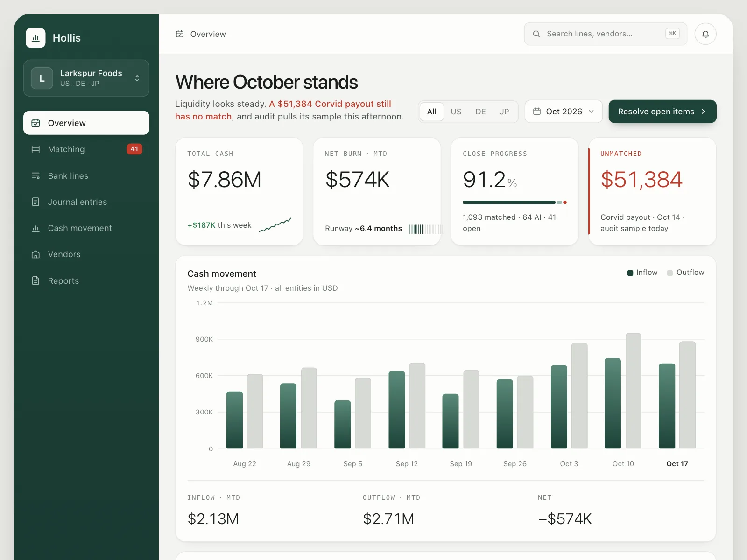Open the Matching page
Image resolution: width=747 pixels, height=560 pixels.
click(86, 149)
